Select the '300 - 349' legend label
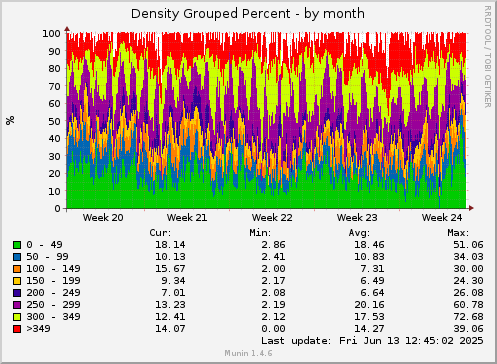 pos(53,317)
